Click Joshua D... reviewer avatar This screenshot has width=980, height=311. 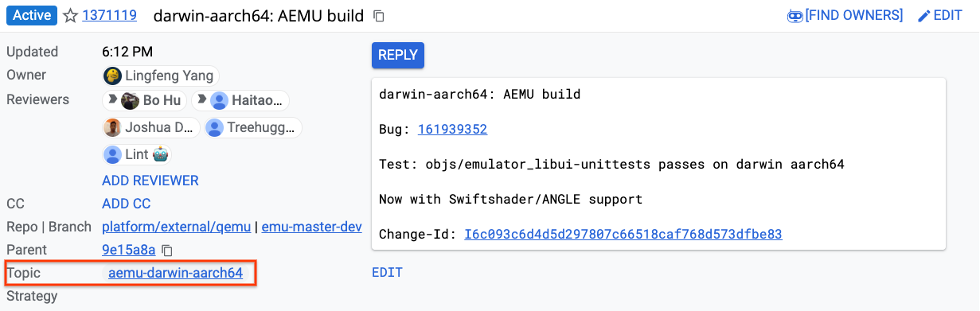click(x=113, y=127)
